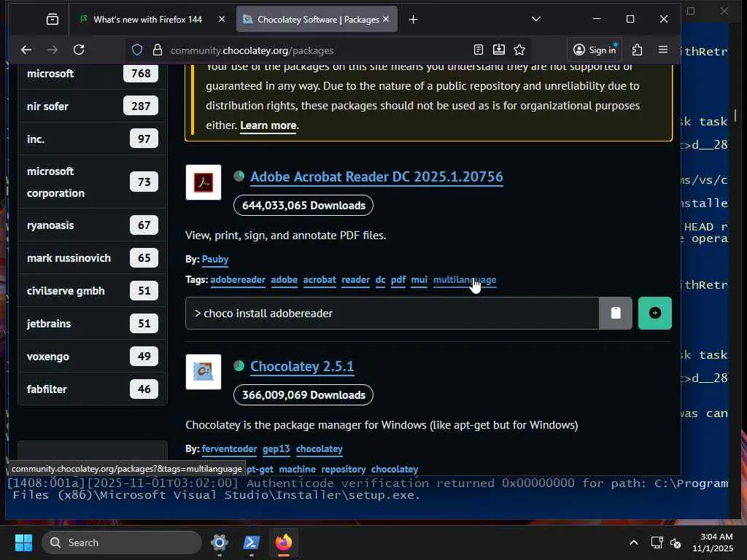Screen dimensions: 747x560
Task: Open Chocolatey package logo thumbnail
Action: 204,372
